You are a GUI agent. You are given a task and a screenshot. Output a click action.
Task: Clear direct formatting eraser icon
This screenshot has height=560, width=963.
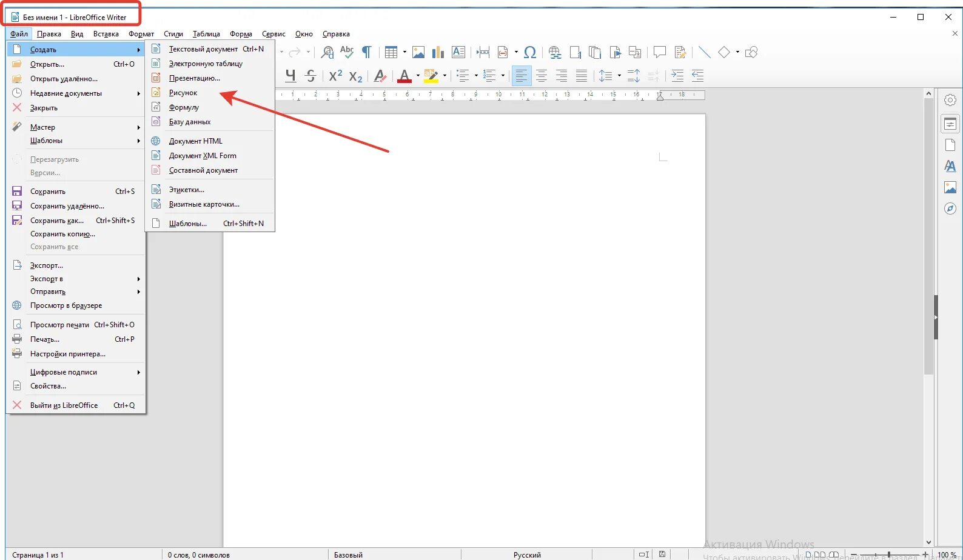click(380, 76)
